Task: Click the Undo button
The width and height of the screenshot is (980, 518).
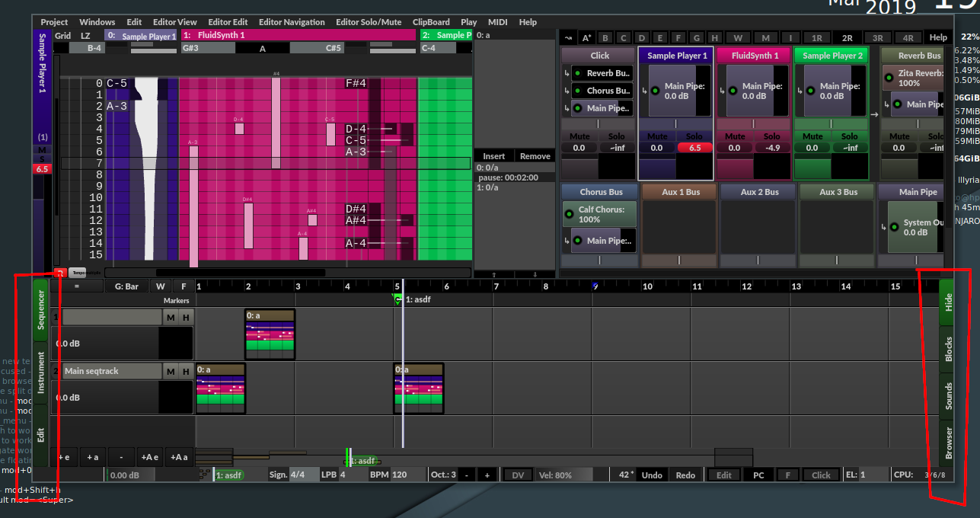Action: (652, 475)
